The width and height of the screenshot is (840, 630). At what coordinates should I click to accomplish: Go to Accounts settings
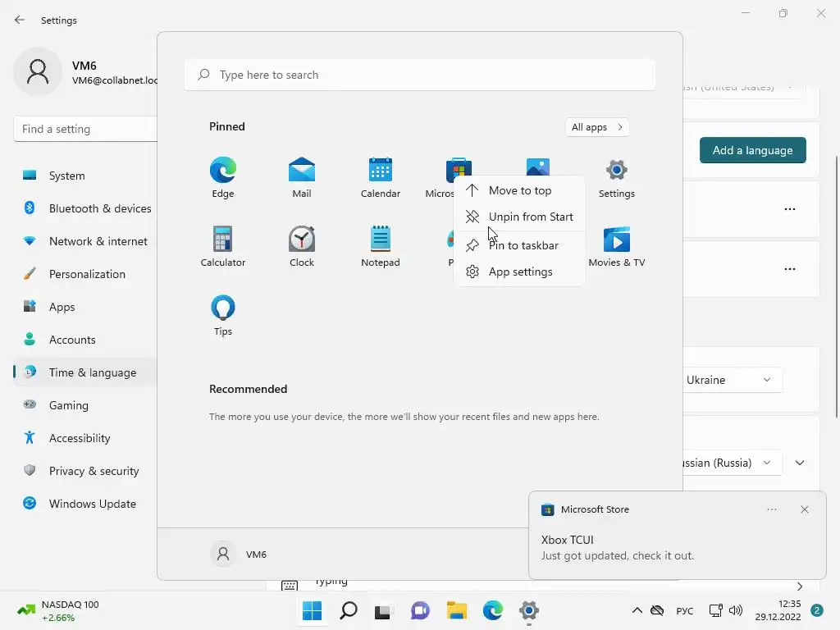pyautogui.click(x=85, y=340)
